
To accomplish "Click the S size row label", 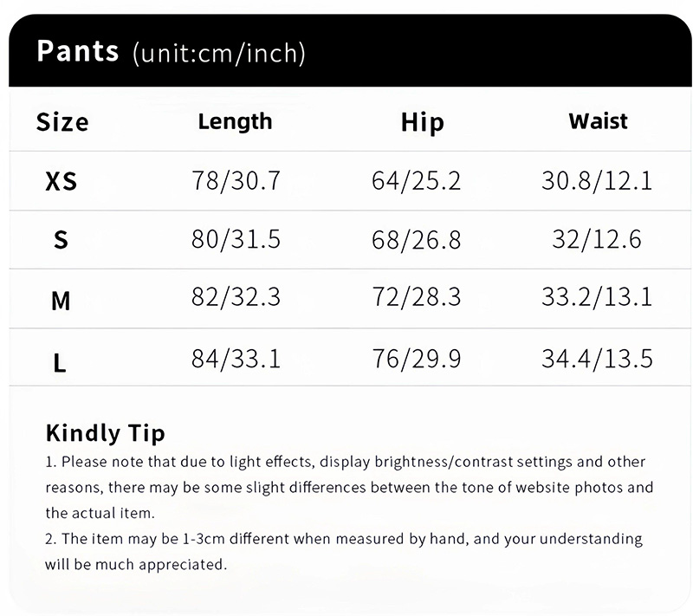I will tap(61, 240).
